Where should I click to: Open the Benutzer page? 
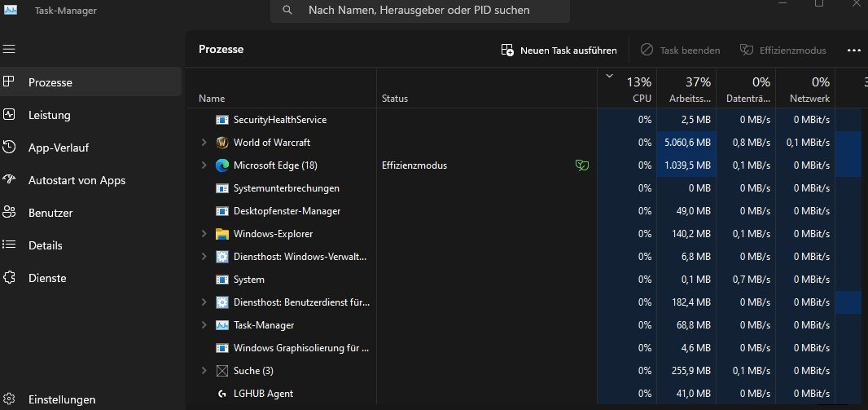(90, 213)
